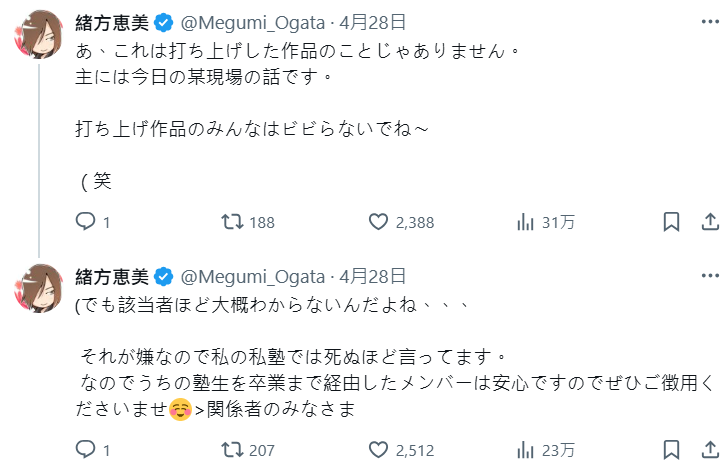Bookmark the first tweet
Viewport: 727px width, 468px height.
(x=672, y=222)
